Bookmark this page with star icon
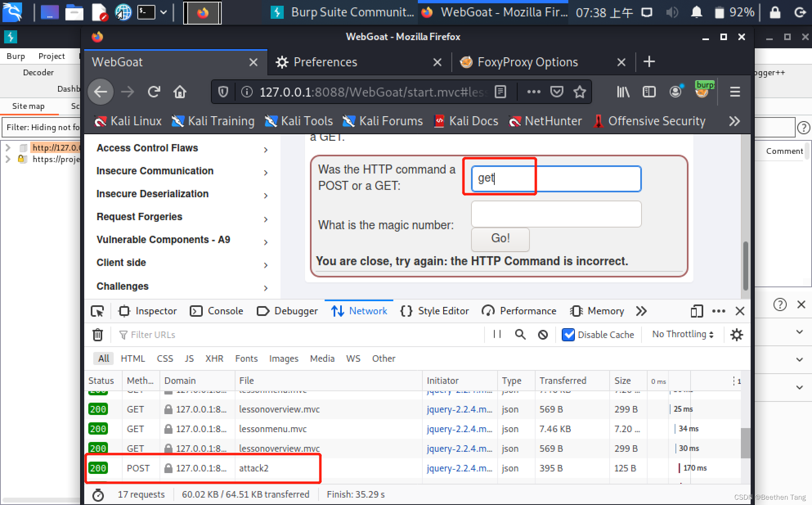 click(x=580, y=92)
